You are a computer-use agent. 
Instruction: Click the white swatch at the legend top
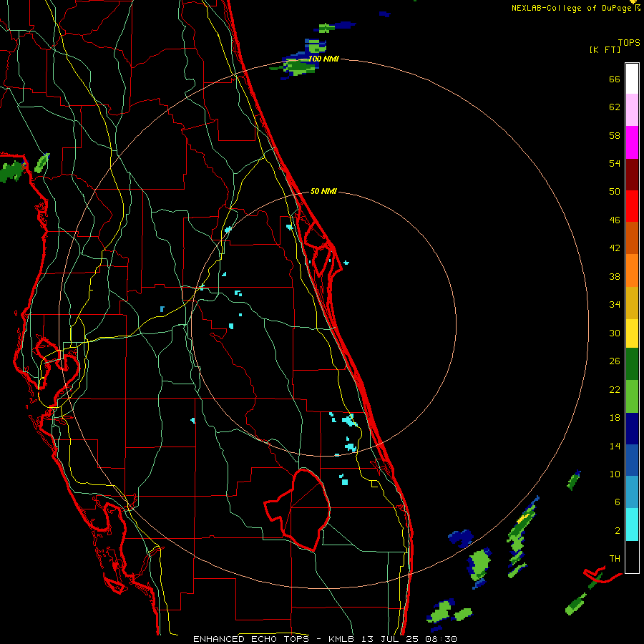(632, 79)
